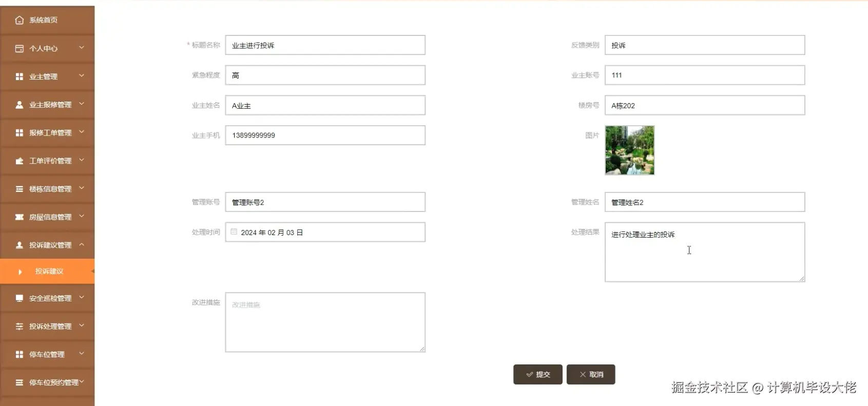Click the grid icon beside 停车位管理
Screen dimensions: 868x406
coord(20,354)
